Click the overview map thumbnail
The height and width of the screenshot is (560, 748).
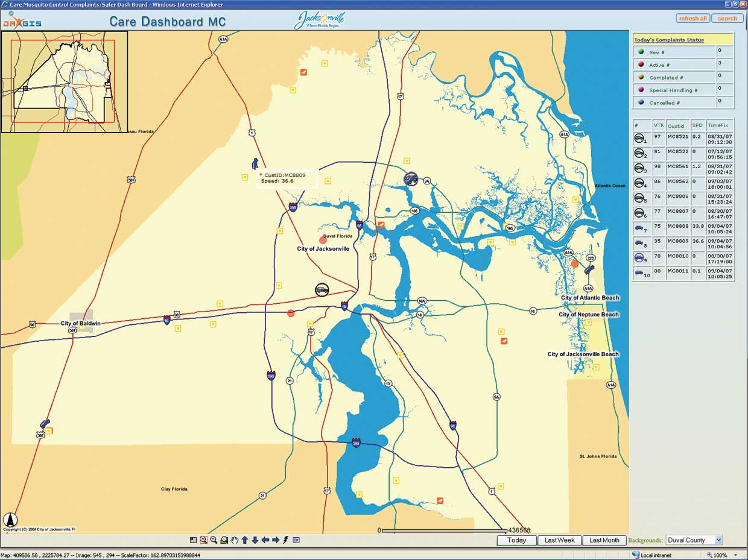pyautogui.click(x=65, y=81)
